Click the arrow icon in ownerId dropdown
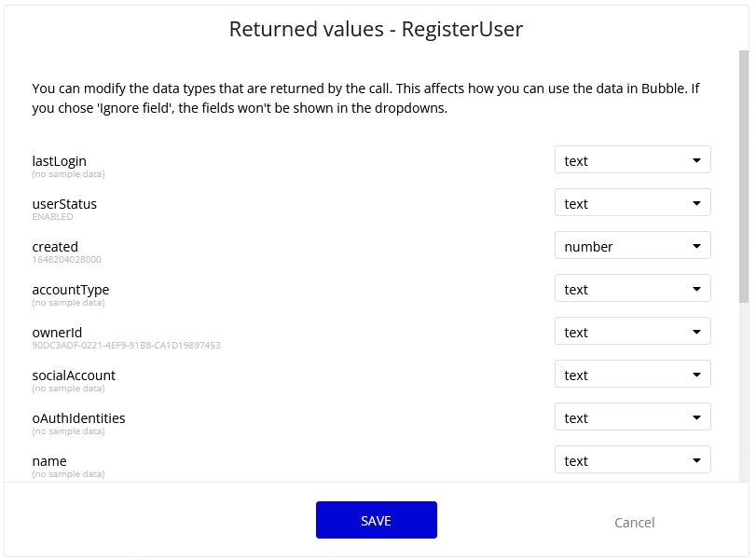The width and height of the screenshot is (756, 560). tap(696, 332)
